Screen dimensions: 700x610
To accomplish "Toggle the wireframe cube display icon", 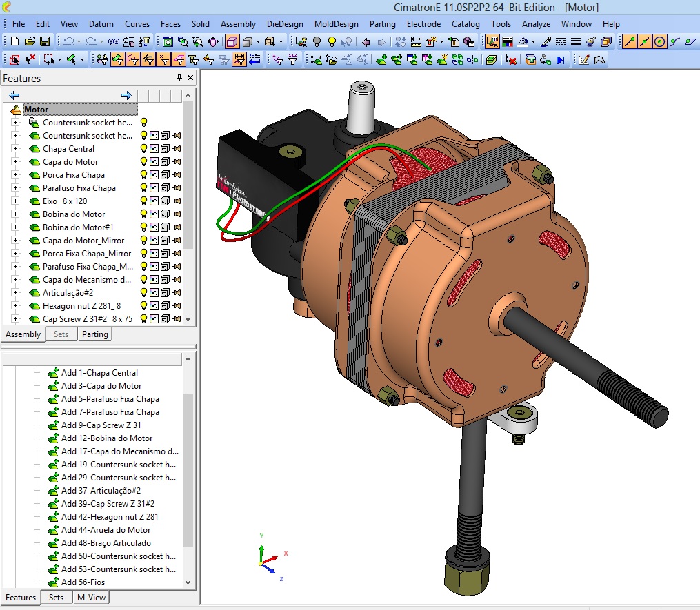I will pyautogui.click(x=232, y=41).
